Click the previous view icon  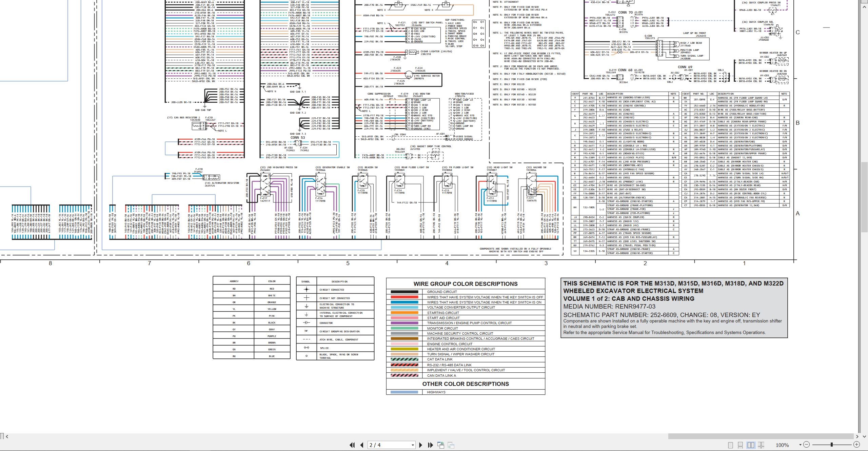pyautogui.click(x=441, y=445)
